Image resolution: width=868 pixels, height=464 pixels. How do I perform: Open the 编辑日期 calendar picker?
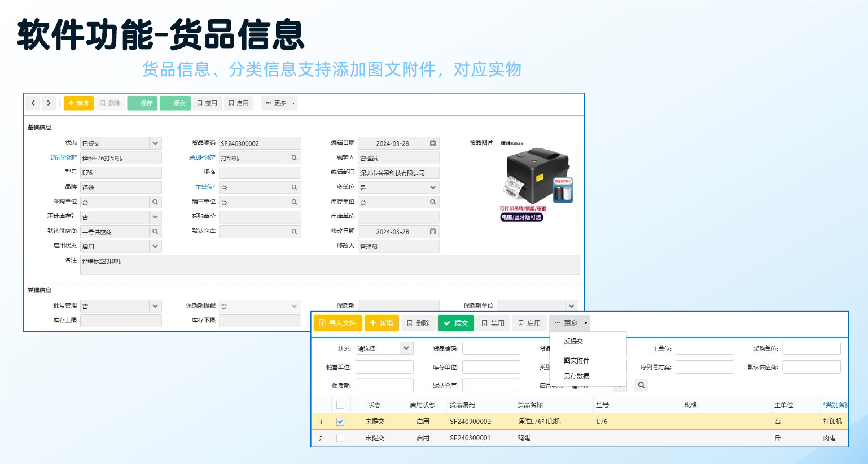[x=433, y=143]
